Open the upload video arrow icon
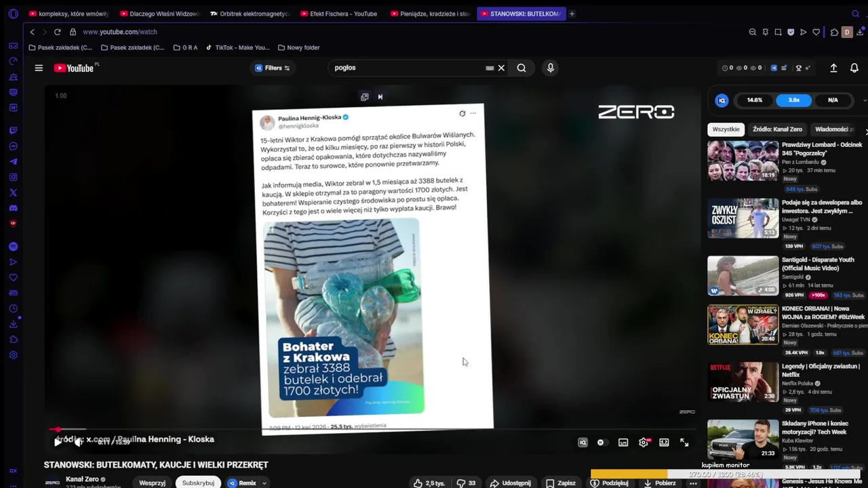Screen dimensions: 868x488 [x=834, y=68]
